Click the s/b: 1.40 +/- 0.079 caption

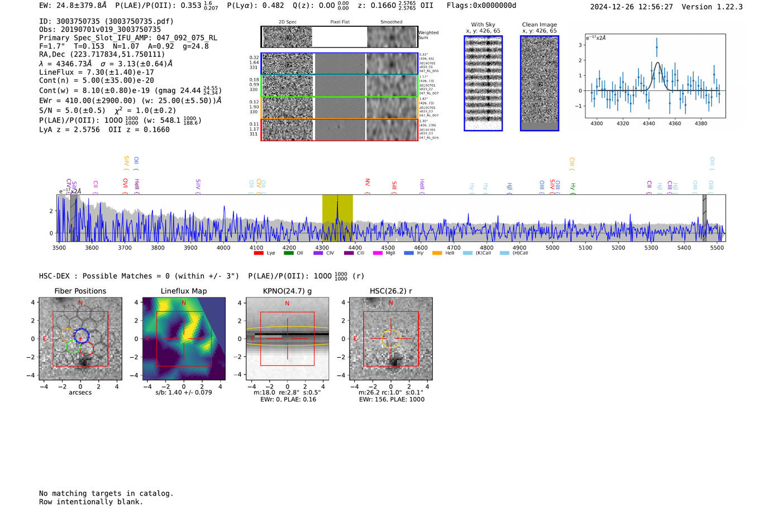[184, 392]
